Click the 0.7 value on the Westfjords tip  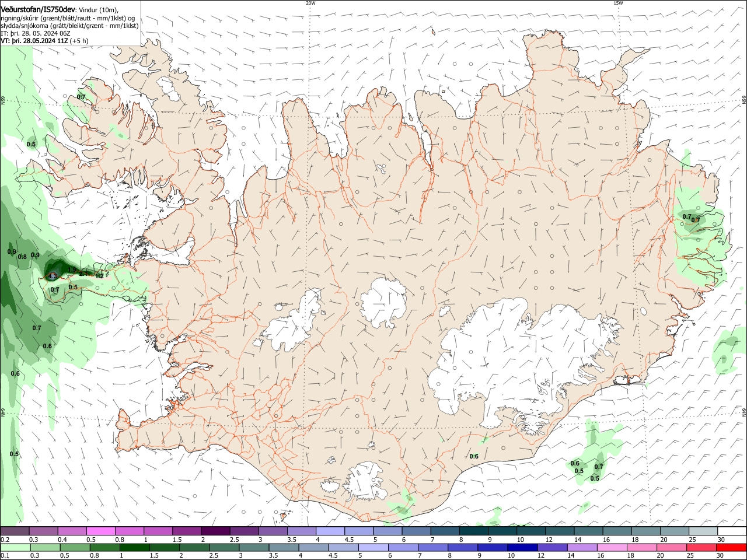click(81, 97)
